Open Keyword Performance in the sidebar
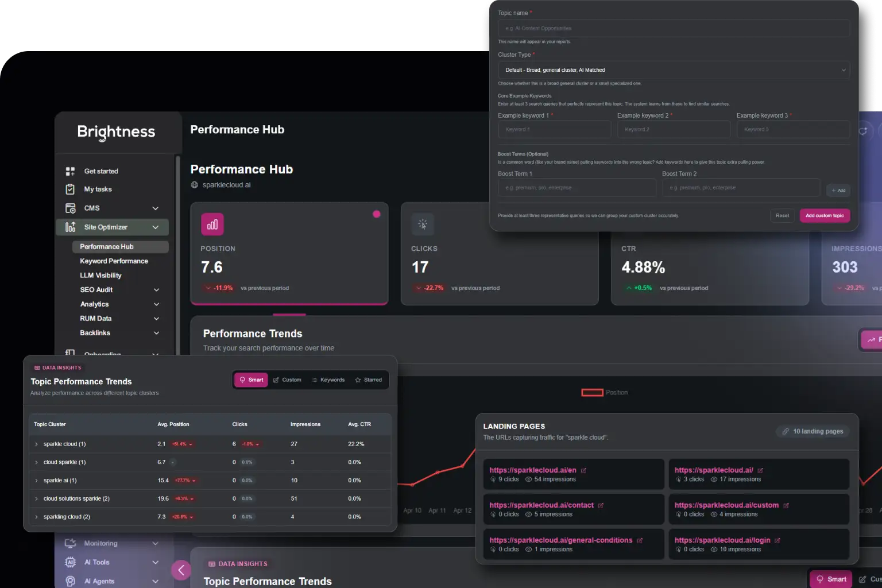The height and width of the screenshot is (588, 882). pos(114,261)
